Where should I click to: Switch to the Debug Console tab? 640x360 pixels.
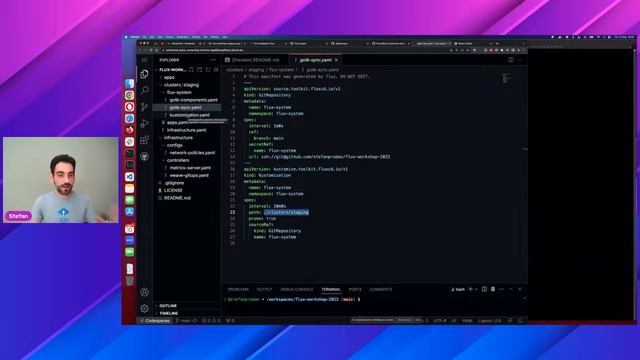pyautogui.click(x=297, y=289)
